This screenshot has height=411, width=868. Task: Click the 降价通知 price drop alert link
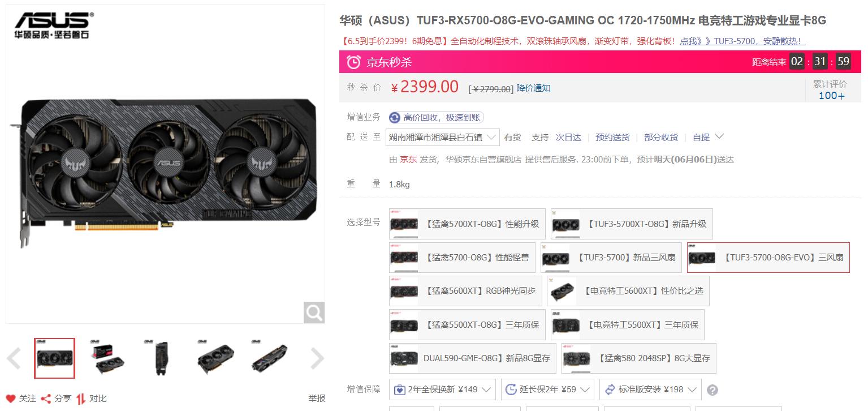click(533, 88)
